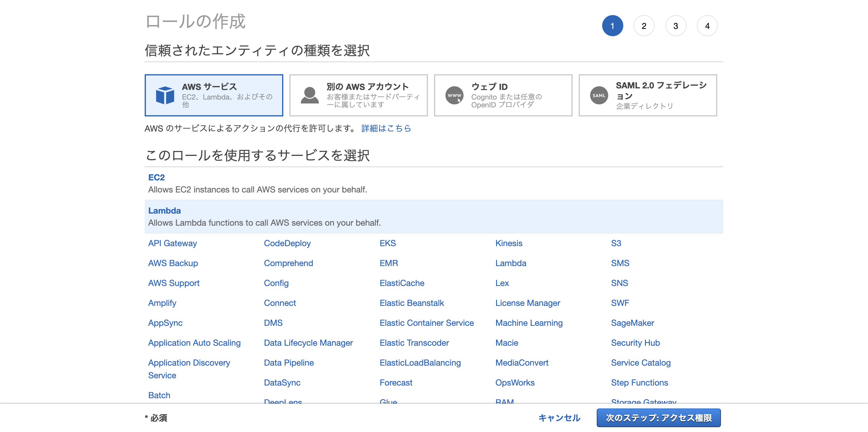
Task: Choose SageMaker service
Action: [x=633, y=323]
